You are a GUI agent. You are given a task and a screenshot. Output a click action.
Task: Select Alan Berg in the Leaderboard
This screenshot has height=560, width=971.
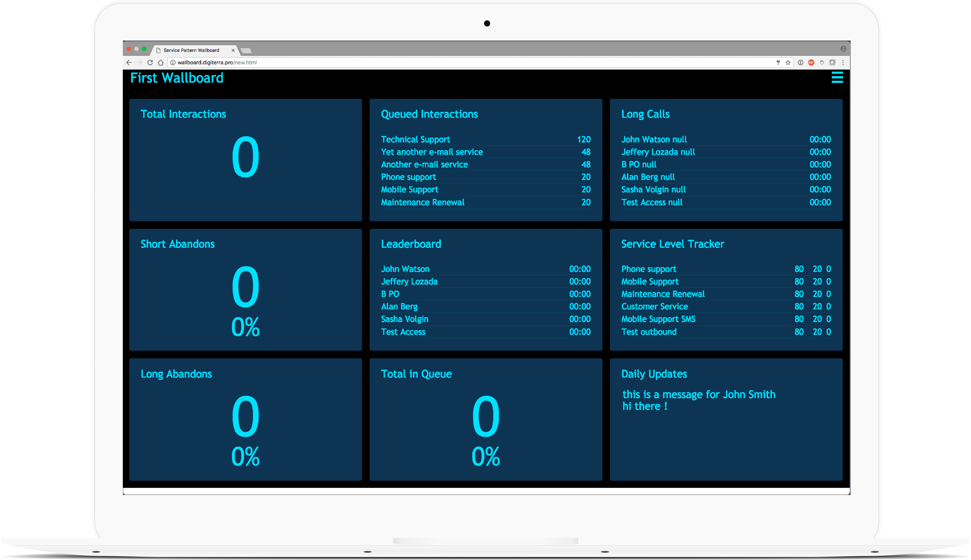(x=399, y=307)
